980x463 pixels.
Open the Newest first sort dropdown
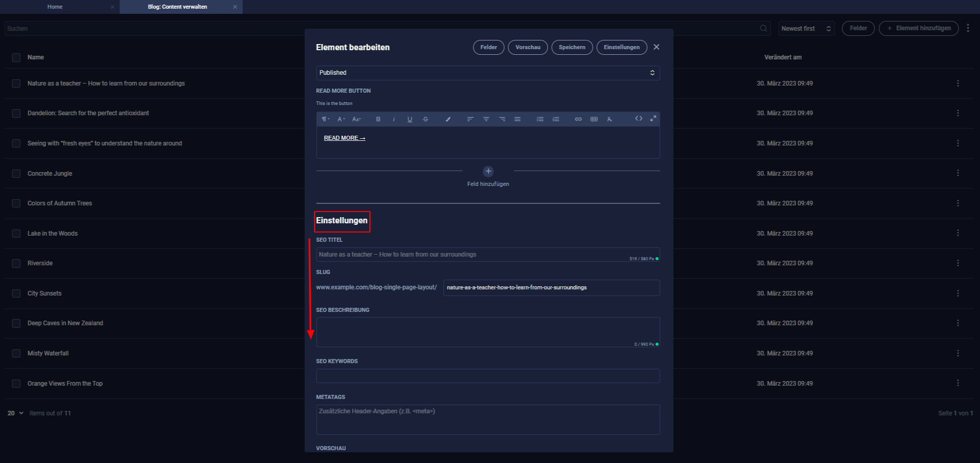(x=806, y=28)
